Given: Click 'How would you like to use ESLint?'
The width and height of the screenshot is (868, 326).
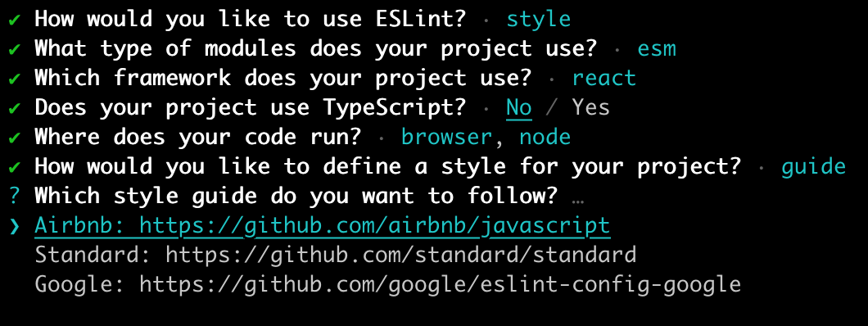Looking at the screenshot, I should (x=251, y=20).
